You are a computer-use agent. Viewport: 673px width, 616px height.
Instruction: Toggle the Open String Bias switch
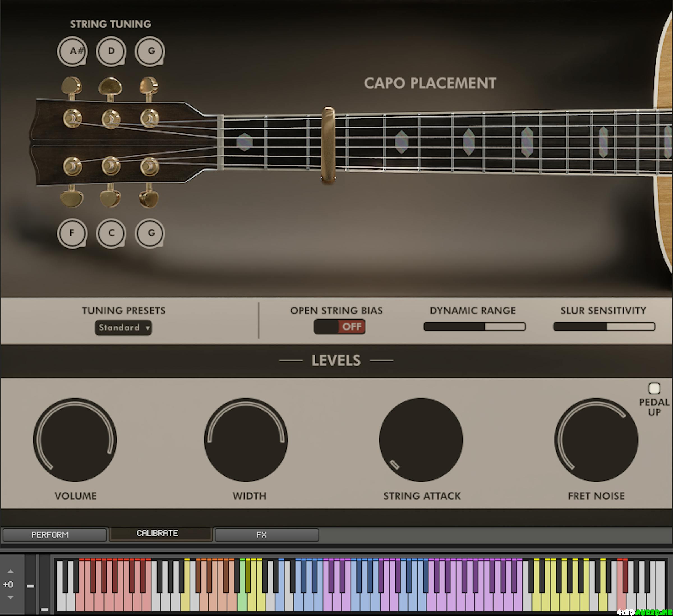click(x=339, y=327)
